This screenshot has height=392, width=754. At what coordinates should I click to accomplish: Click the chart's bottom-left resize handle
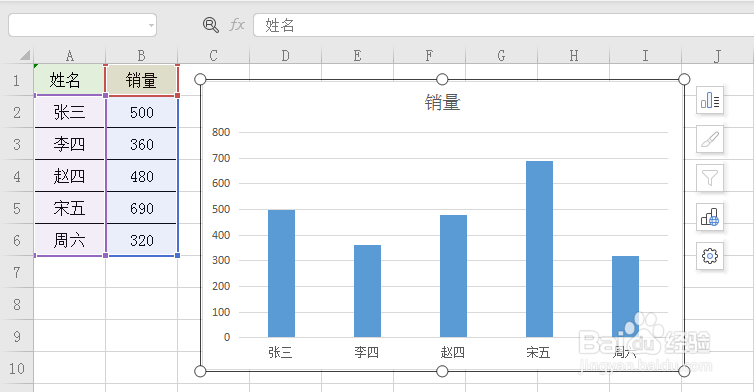click(x=201, y=371)
